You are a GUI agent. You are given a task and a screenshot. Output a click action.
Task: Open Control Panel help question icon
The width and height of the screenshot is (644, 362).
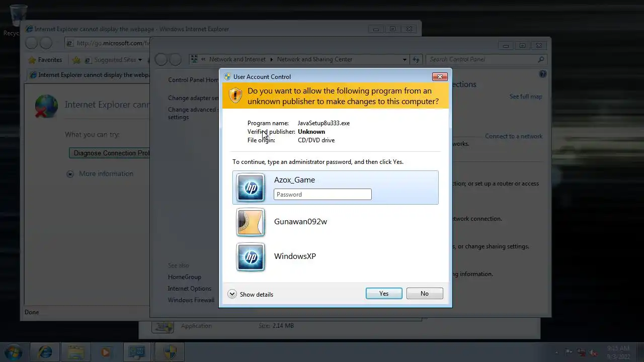[542, 74]
